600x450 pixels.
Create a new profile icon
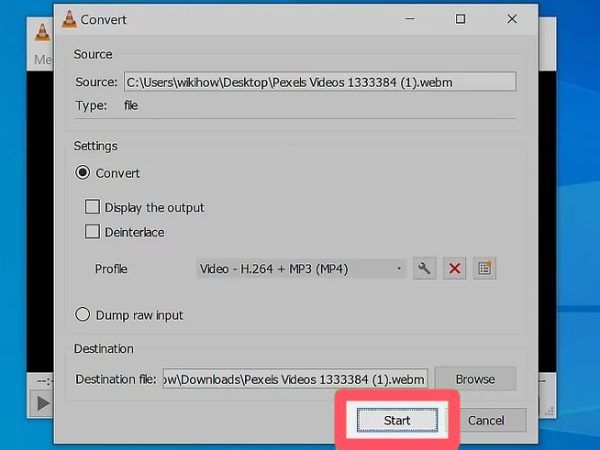pos(484,269)
